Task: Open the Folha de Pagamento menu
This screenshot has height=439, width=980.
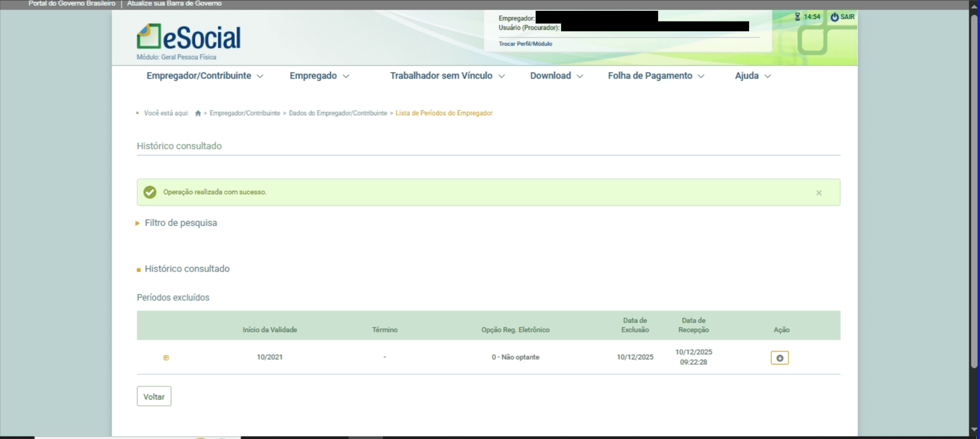Action: (655, 76)
